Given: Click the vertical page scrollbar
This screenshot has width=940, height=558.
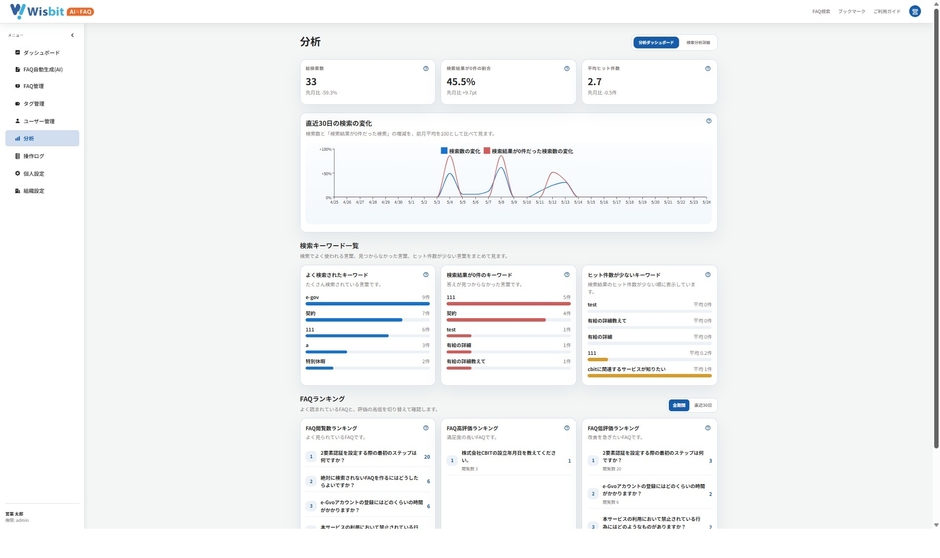Looking at the screenshot, I should pos(936,228).
